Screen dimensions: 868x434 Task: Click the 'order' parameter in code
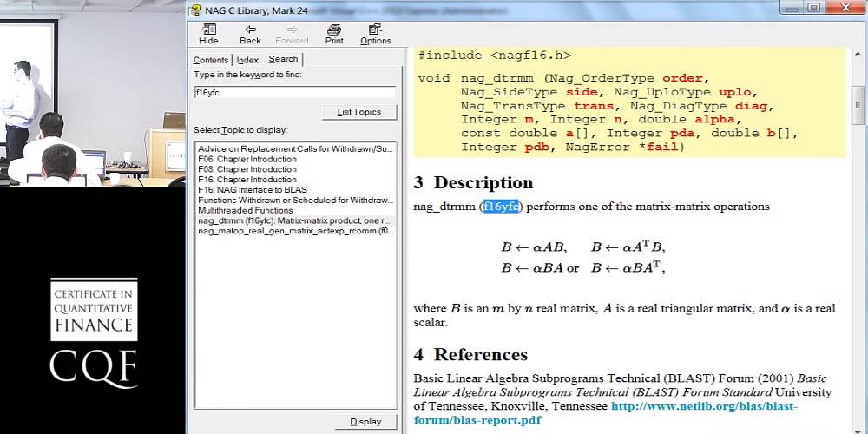[x=682, y=78]
